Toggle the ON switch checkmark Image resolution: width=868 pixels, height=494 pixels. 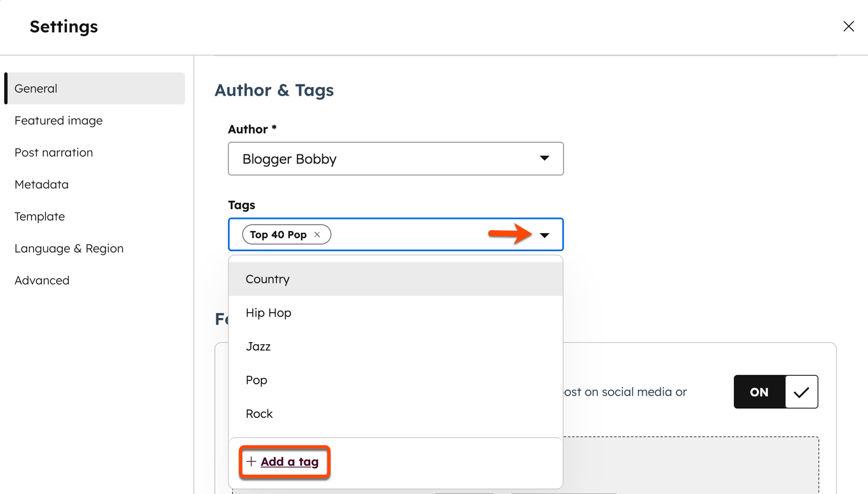pyautogui.click(x=801, y=392)
